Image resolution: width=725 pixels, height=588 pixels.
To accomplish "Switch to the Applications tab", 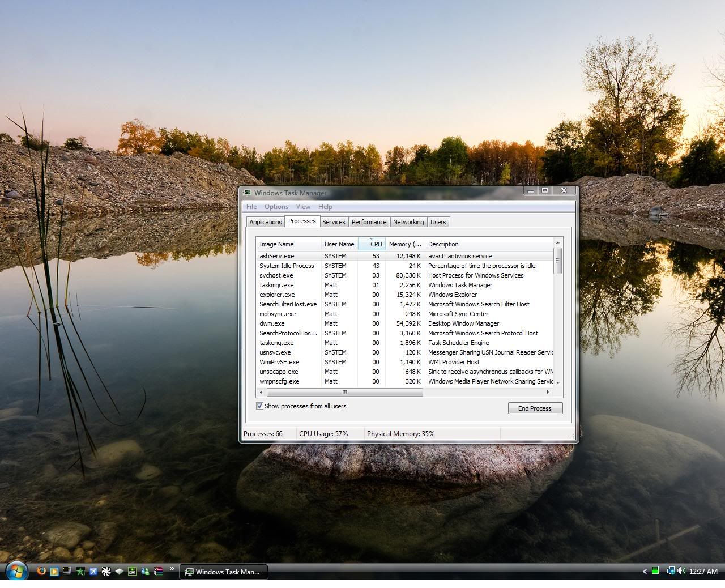I will [x=265, y=222].
